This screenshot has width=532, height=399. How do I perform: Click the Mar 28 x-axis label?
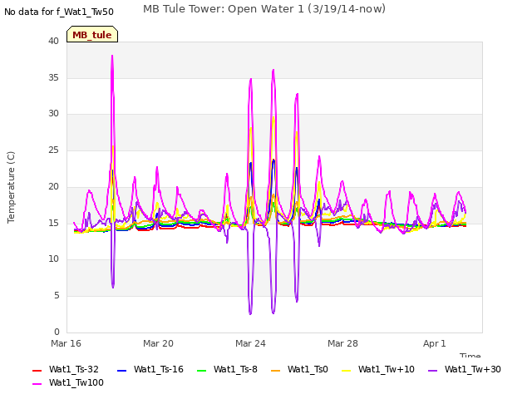pos(342,343)
